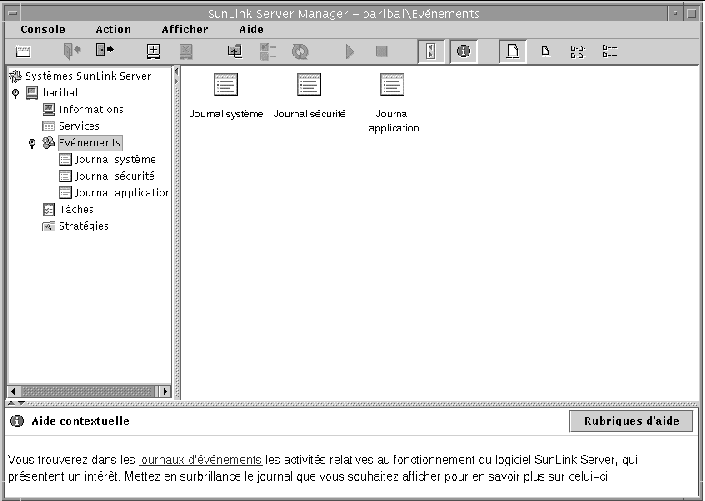Image resolution: width=705 pixels, height=501 pixels.
Task: Click the first toolbar icon showing a small window
Action: pyautogui.click(x=23, y=51)
